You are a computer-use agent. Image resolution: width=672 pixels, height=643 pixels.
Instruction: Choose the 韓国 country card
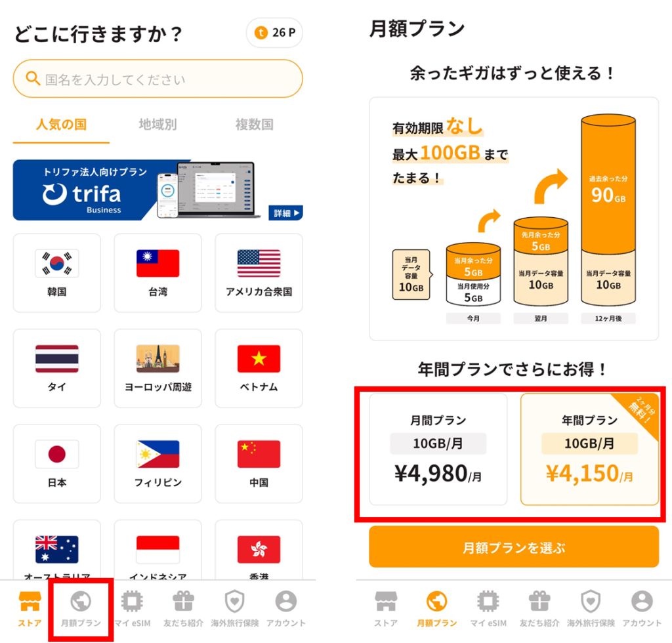(x=57, y=273)
